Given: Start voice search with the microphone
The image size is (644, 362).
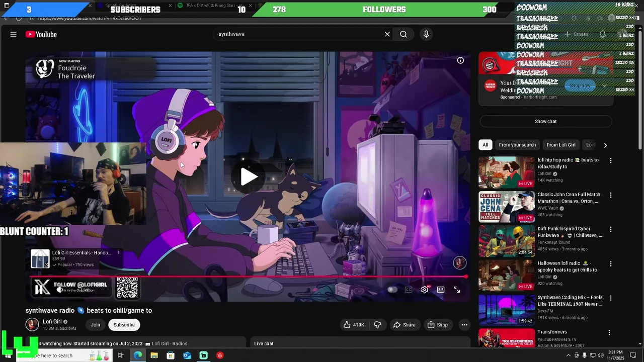Looking at the screenshot, I should [426, 34].
